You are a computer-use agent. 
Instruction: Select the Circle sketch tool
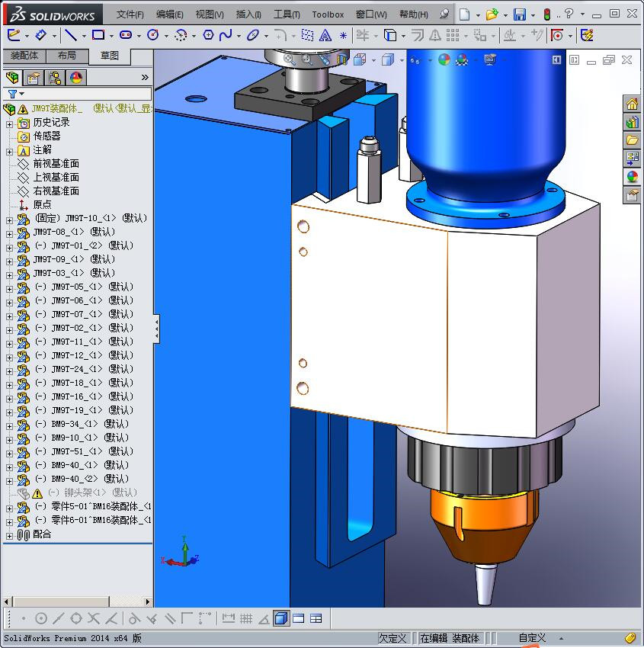point(153,35)
